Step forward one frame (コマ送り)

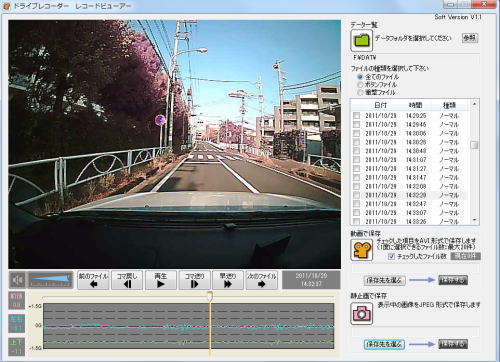(194, 280)
